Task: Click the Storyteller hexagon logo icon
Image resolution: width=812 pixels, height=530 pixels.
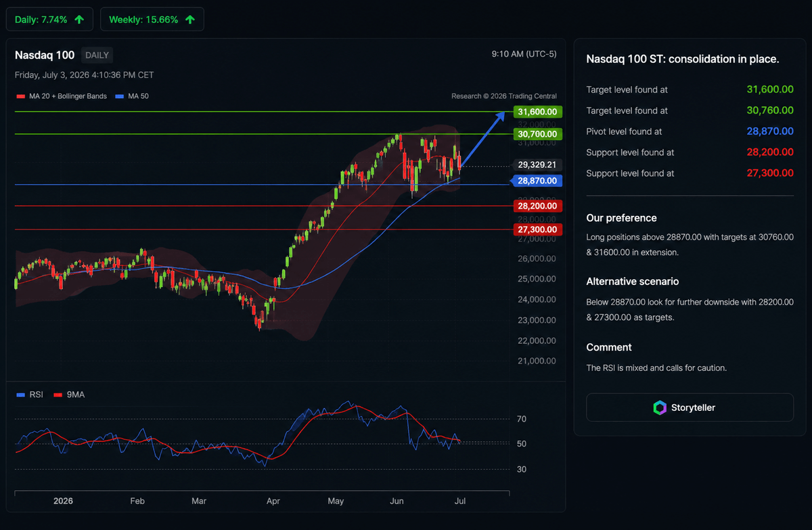Action: (659, 407)
